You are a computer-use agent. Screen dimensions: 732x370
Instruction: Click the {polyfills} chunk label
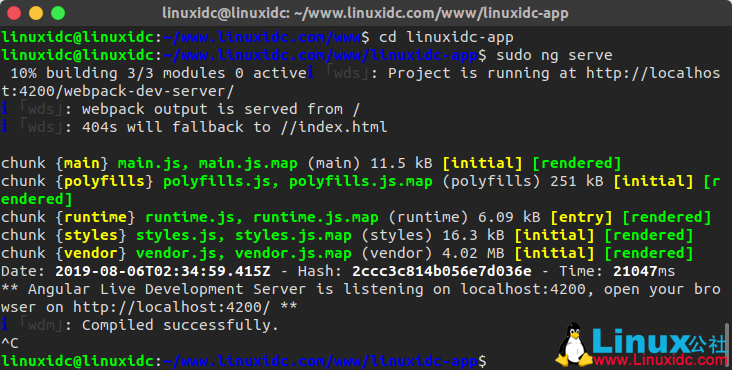tap(105, 181)
